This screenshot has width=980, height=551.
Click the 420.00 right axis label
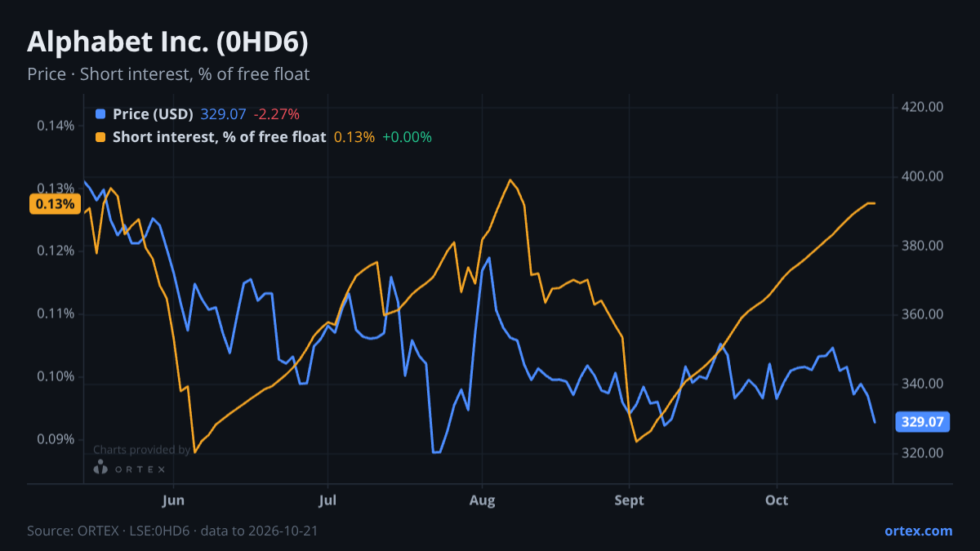923,107
